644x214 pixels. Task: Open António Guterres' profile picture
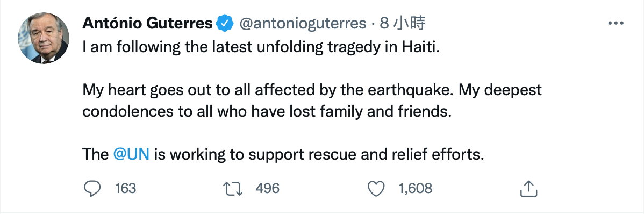coord(43,38)
